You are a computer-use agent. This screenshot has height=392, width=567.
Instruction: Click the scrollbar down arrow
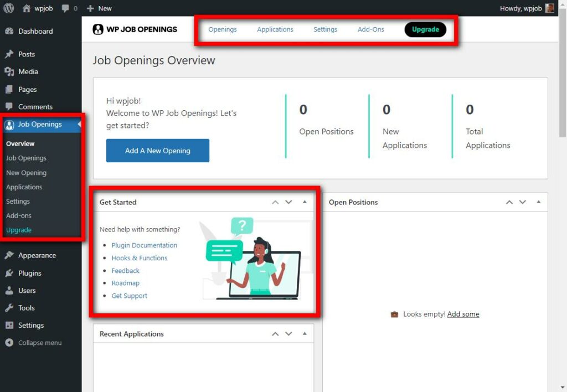563,388
